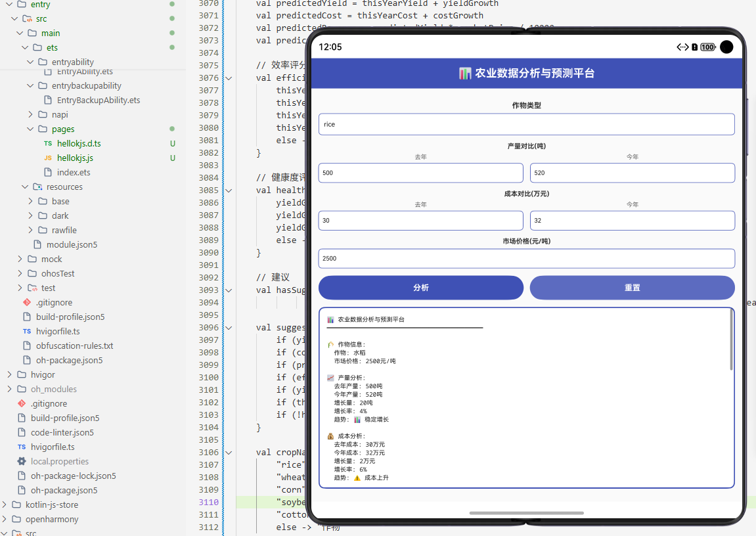756x536 pixels.
Task: Collapse the ets folder chevron
Action: tap(25, 48)
